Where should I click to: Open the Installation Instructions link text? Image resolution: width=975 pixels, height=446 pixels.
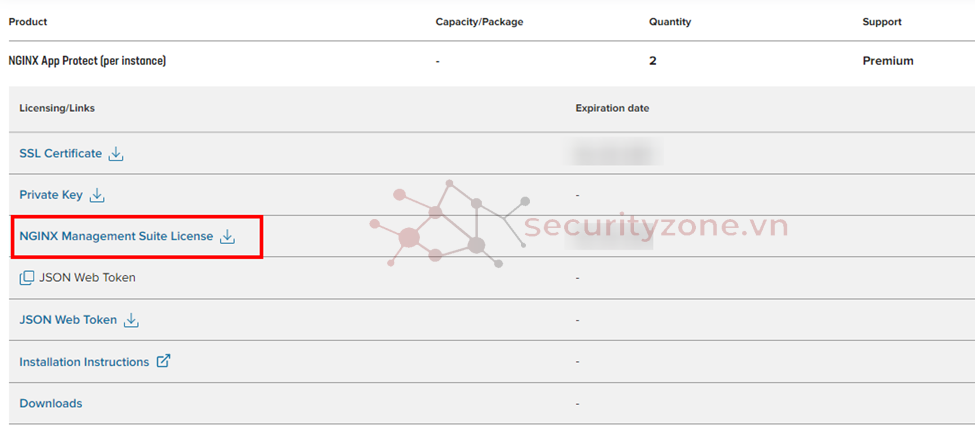point(84,362)
